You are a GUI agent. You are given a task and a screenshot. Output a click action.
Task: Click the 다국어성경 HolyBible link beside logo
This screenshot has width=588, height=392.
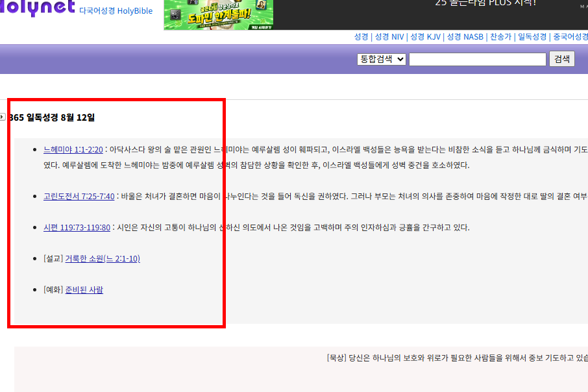coord(115,10)
